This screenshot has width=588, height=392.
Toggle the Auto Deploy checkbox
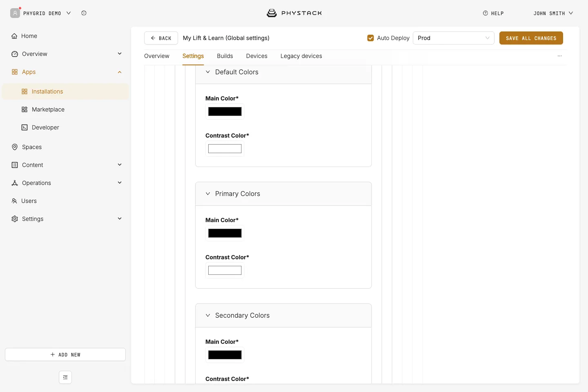[371, 38]
